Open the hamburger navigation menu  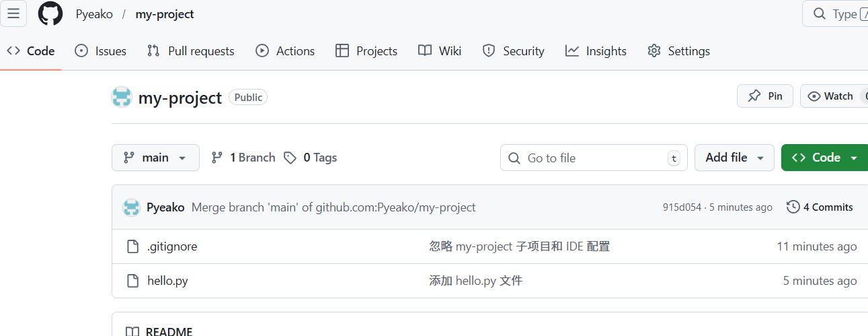click(x=13, y=13)
